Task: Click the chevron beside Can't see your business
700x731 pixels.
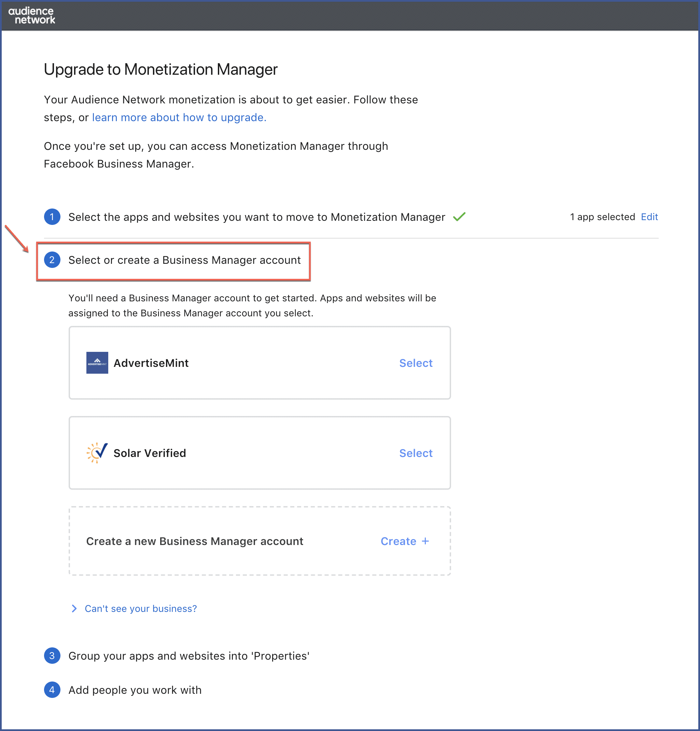Action: [74, 609]
